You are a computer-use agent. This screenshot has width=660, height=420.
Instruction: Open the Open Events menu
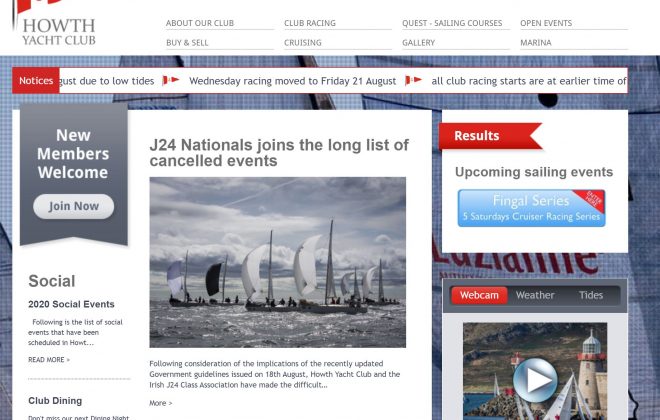pyautogui.click(x=546, y=23)
